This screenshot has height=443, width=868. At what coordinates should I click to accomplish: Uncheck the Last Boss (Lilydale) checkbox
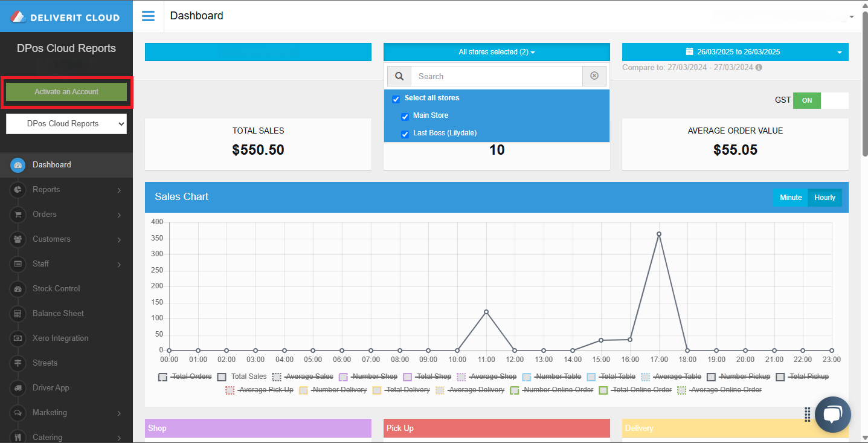click(405, 134)
